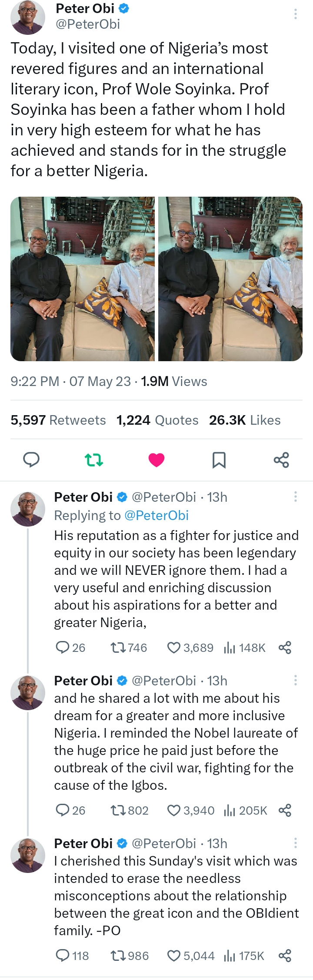Screen dimensions: 313x980
Task: Open Peter Obi's profile picture at top
Action: [x=28, y=17]
